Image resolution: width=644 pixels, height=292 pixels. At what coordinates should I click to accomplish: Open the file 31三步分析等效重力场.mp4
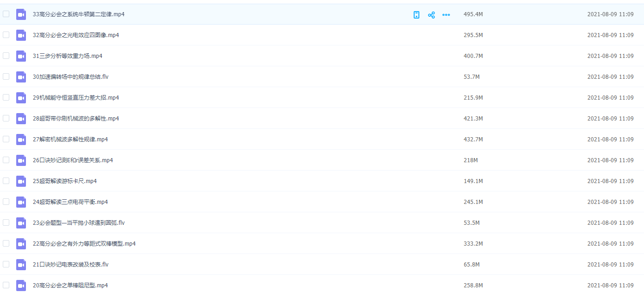[68, 56]
